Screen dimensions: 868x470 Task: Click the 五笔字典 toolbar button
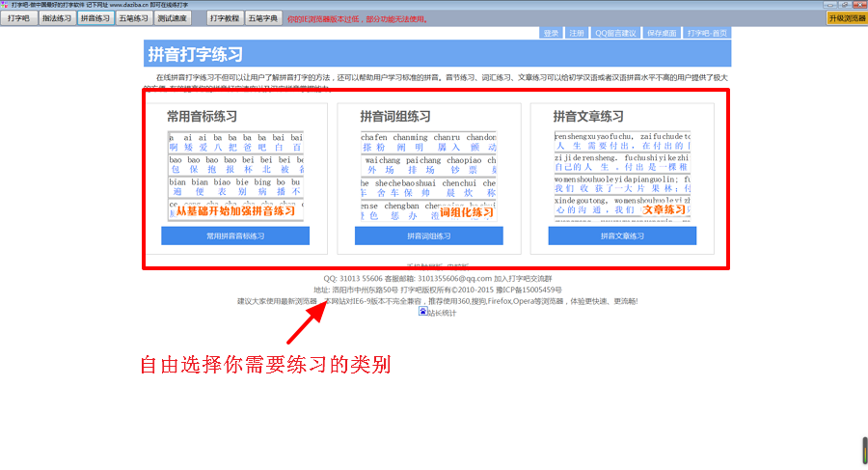pyautogui.click(x=262, y=18)
